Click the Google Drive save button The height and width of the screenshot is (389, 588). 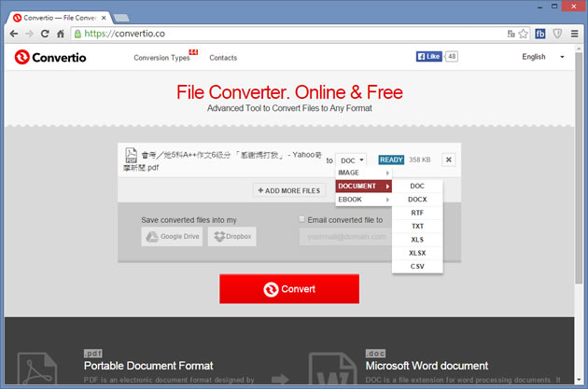172,236
